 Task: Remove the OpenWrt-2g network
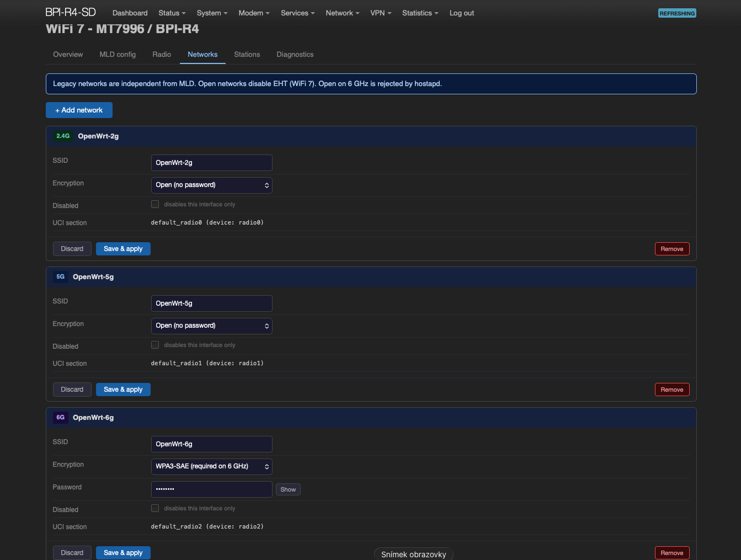(x=672, y=249)
